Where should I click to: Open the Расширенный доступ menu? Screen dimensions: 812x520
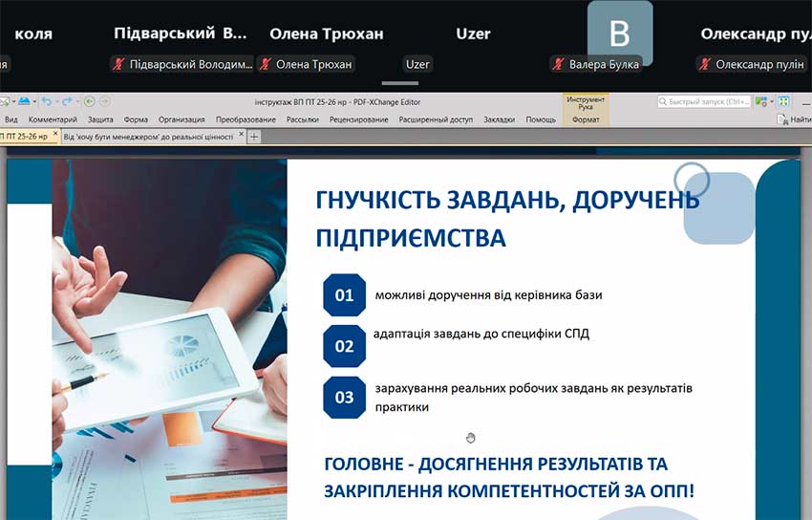(436, 119)
